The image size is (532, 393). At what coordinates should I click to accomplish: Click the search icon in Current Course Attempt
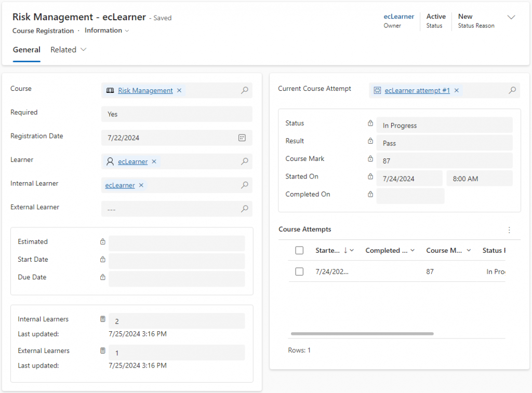click(x=512, y=90)
